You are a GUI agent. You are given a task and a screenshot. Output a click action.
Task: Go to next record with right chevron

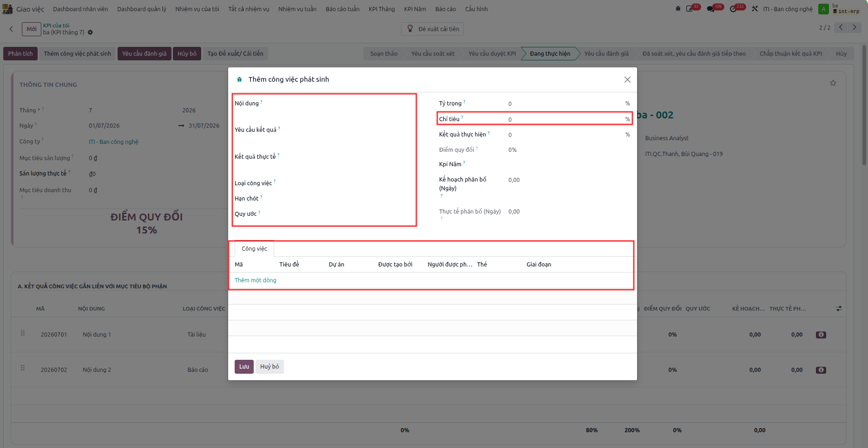(x=854, y=27)
